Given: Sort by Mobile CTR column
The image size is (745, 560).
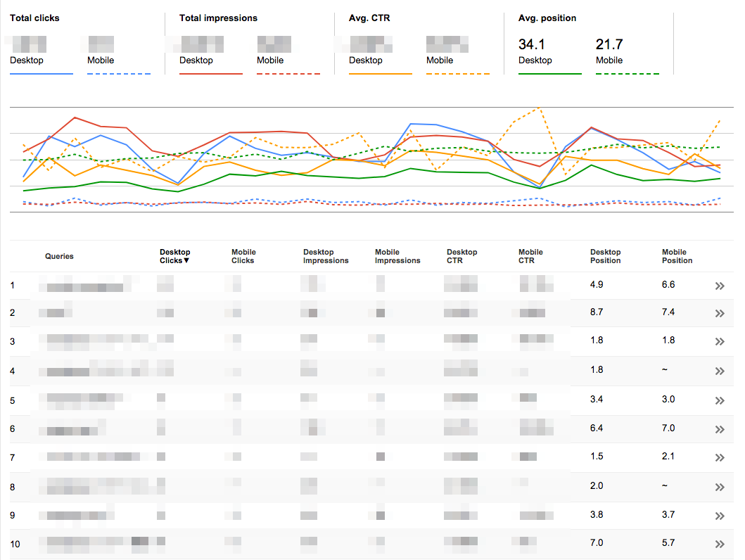Looking at the screenshot, I should click(530, 256).
